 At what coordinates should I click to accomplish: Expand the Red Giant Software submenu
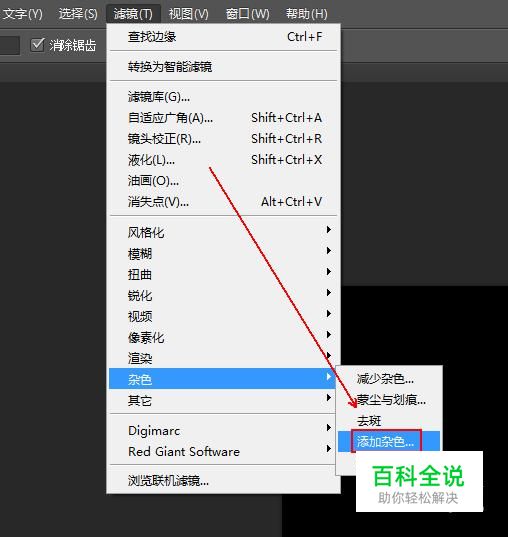click(x=223, y=451)
